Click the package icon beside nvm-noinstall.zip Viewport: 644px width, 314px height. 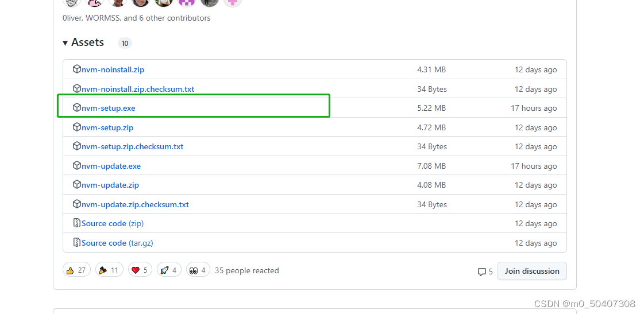point(76,69)
